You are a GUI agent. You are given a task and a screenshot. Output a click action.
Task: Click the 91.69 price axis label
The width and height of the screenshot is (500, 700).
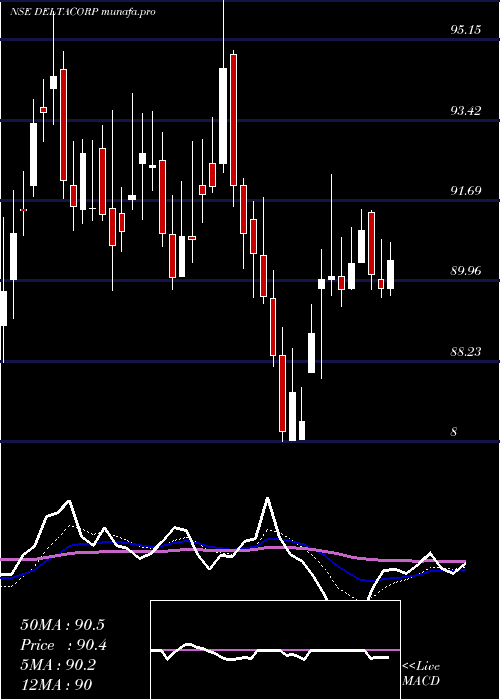tap(466, 191)
